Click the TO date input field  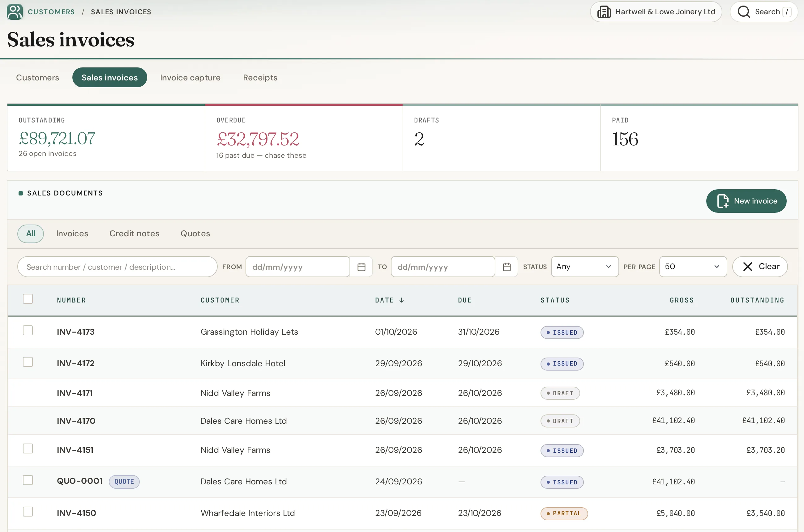click(x=443, y=267)
